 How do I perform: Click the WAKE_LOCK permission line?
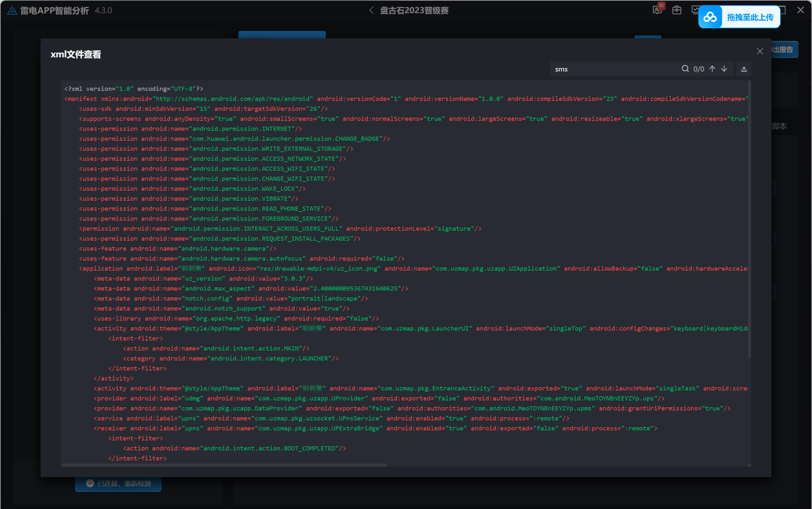(193, 188)
